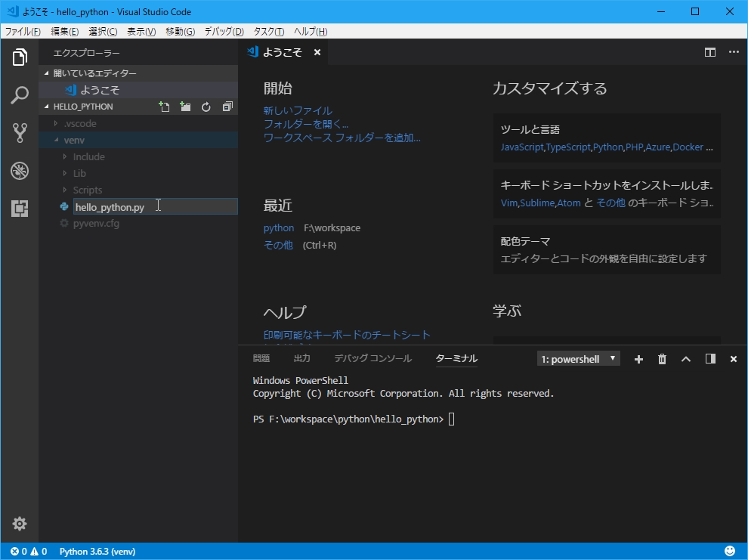The width and height of the screenshot is (748, 560).
Task: Select the Python 3.6.3 (venv) interpreter status
Action: [x=97, y=552]
